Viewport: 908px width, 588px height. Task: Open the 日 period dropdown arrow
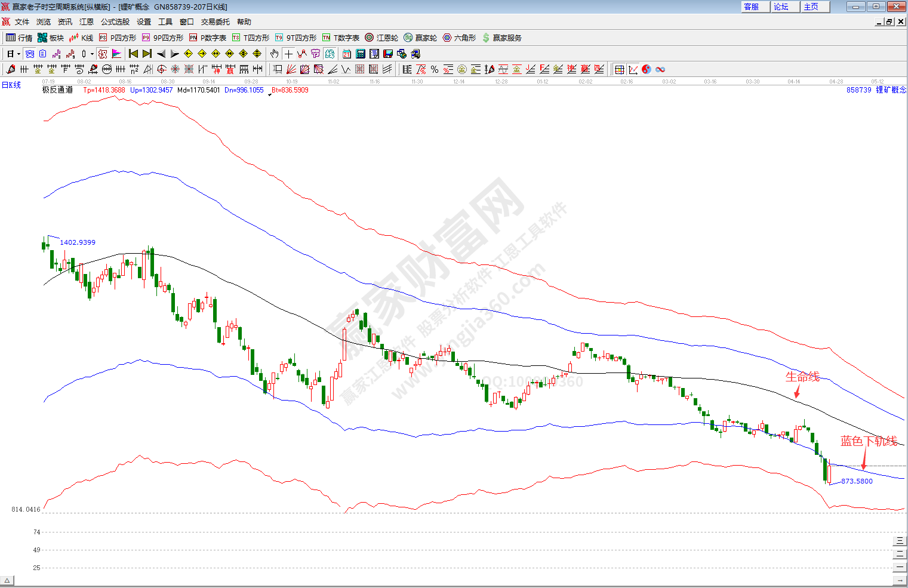pyautogui.click(x=19, y=54)
